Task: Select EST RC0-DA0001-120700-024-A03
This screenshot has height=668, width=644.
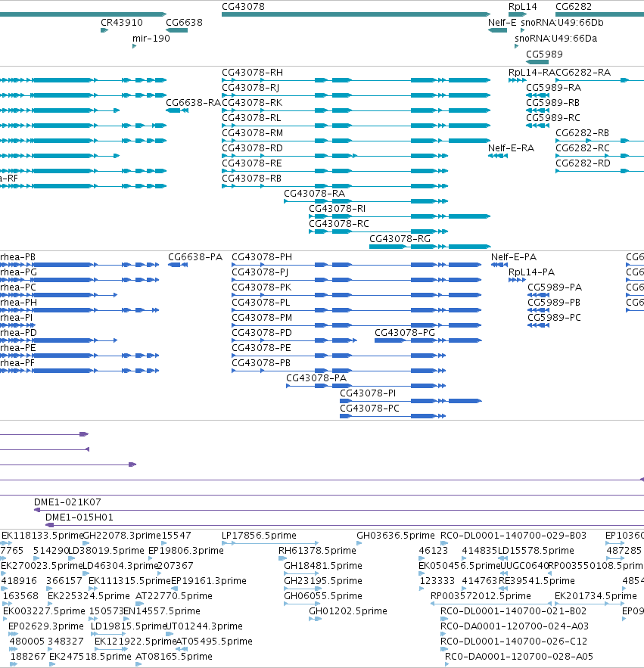Action: tap(515, 626)
